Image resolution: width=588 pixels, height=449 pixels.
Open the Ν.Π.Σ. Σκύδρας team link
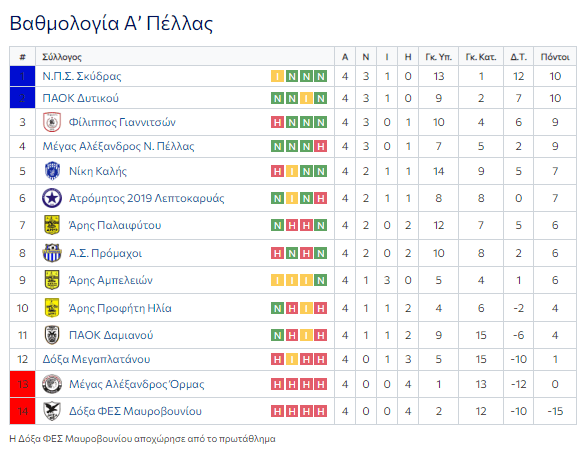82,76
